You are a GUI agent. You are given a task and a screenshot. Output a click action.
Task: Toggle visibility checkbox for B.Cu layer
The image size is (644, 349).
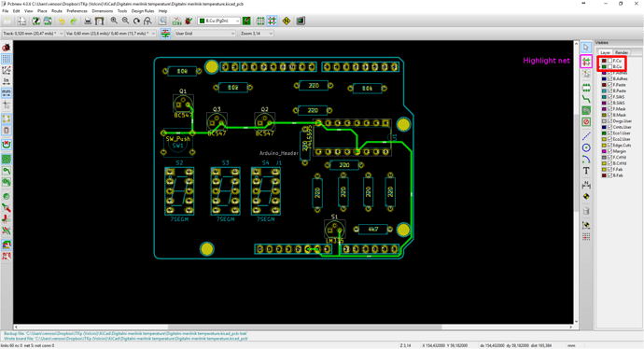[609, 66]
